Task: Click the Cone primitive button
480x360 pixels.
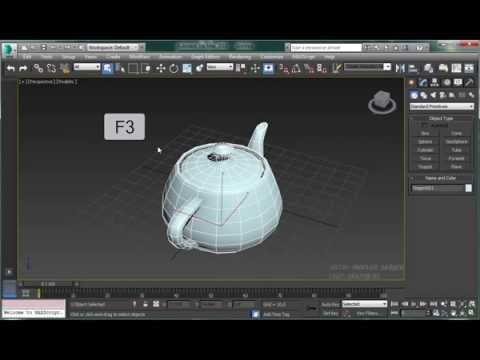Action: click(x=456, y=133)
